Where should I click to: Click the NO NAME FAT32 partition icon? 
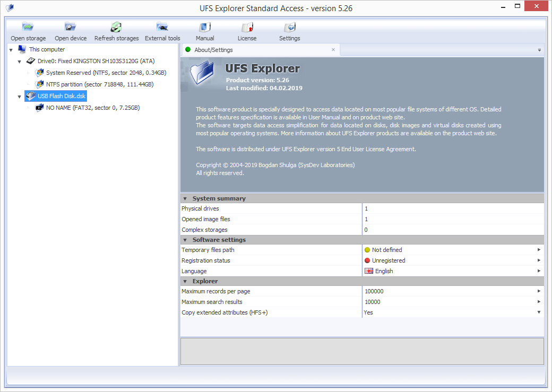(x=39, y=108)
